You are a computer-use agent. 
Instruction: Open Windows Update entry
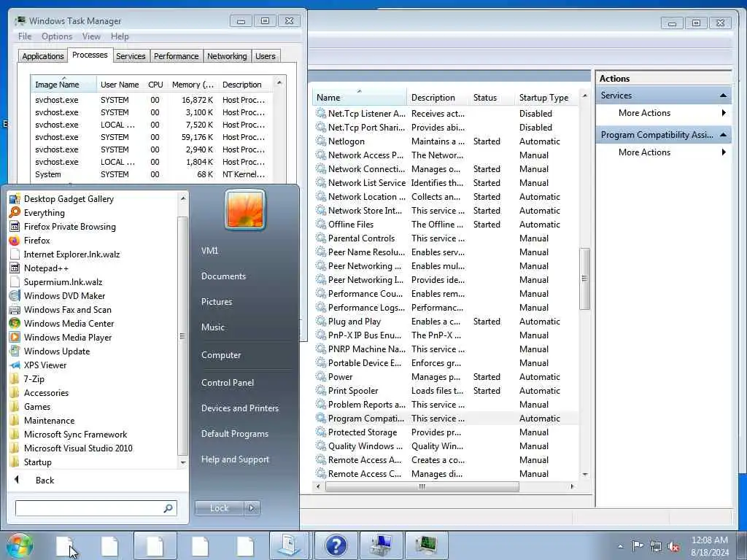pos(57,351)
